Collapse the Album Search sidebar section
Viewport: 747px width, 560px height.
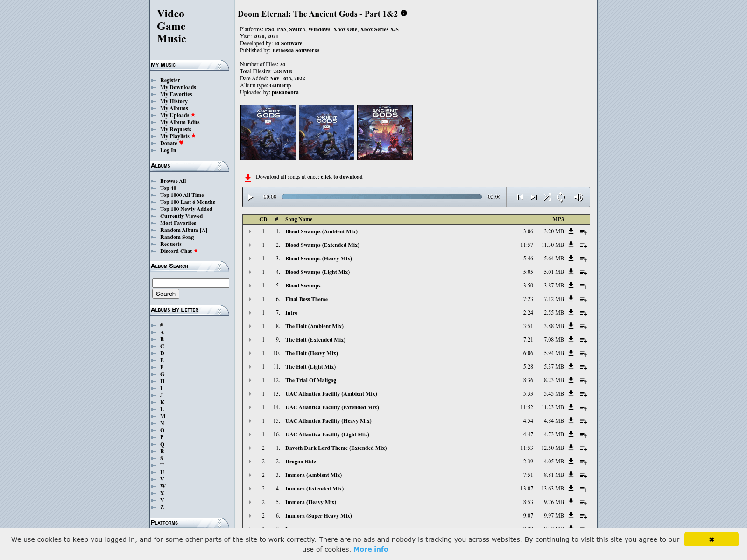click(x=220, y=266)
